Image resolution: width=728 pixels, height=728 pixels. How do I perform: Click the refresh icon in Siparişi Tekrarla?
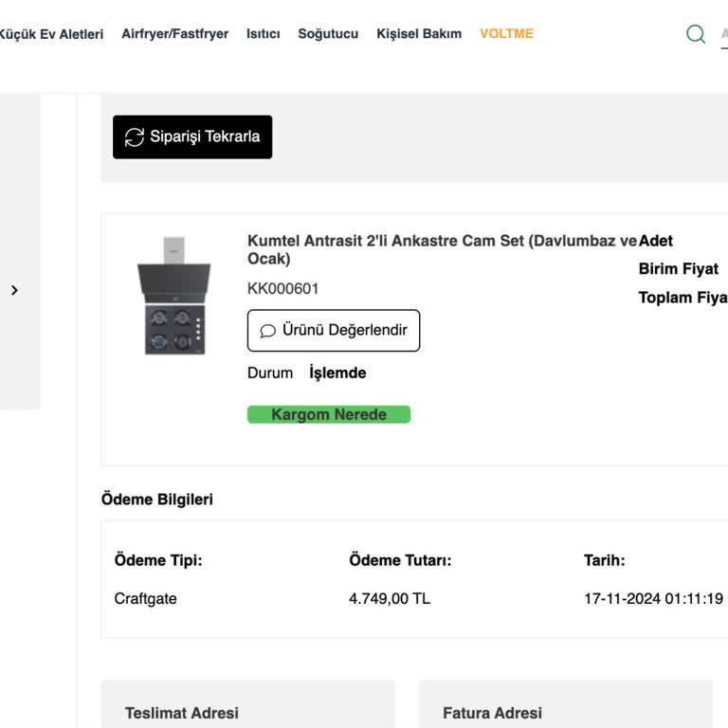135,136
